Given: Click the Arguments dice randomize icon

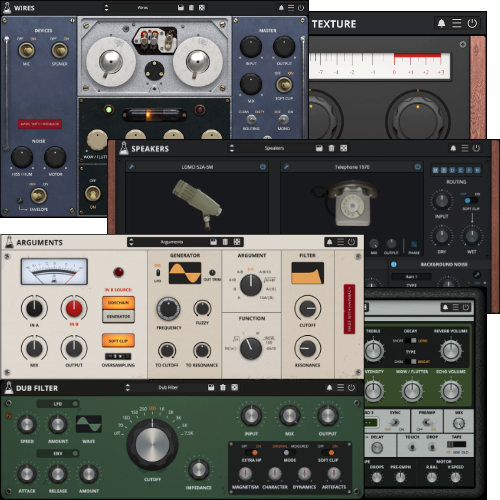Looking at the screenshot, I should point(237,242).
